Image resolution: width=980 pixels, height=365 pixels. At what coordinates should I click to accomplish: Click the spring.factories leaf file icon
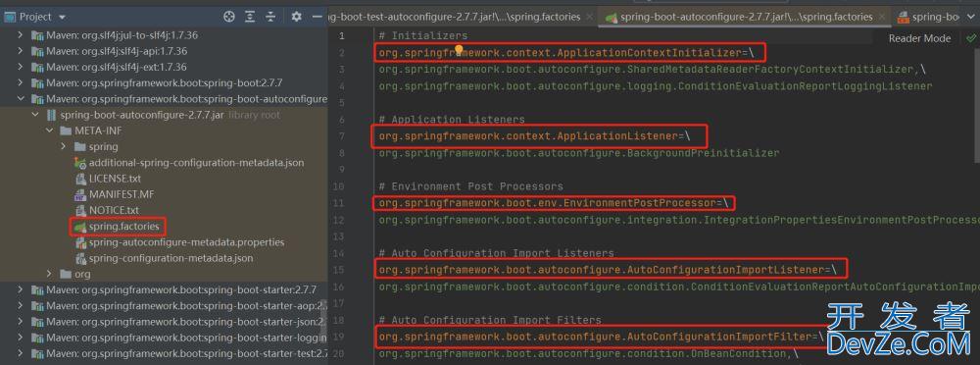pos(80,226)
